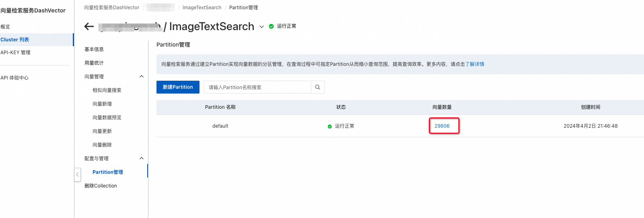
Task: Click green running status icon in header
Action: click(271, 26)
